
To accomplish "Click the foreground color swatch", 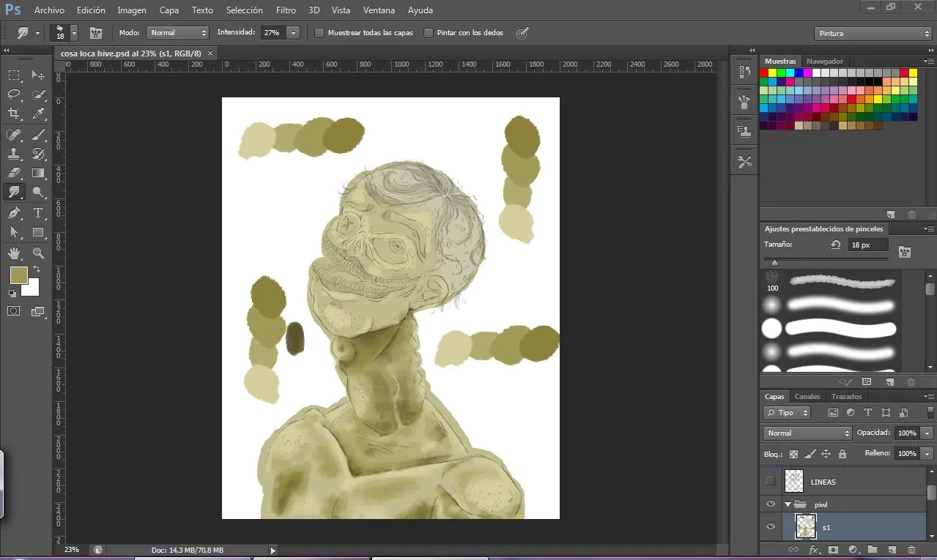I will (18, 275).
